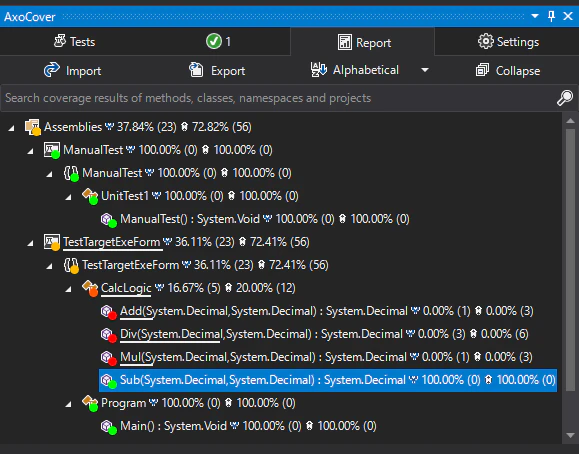Viewport: 579px width, 454px height.
Task: Click the Add method cube icon
Action: click(109, 311)
